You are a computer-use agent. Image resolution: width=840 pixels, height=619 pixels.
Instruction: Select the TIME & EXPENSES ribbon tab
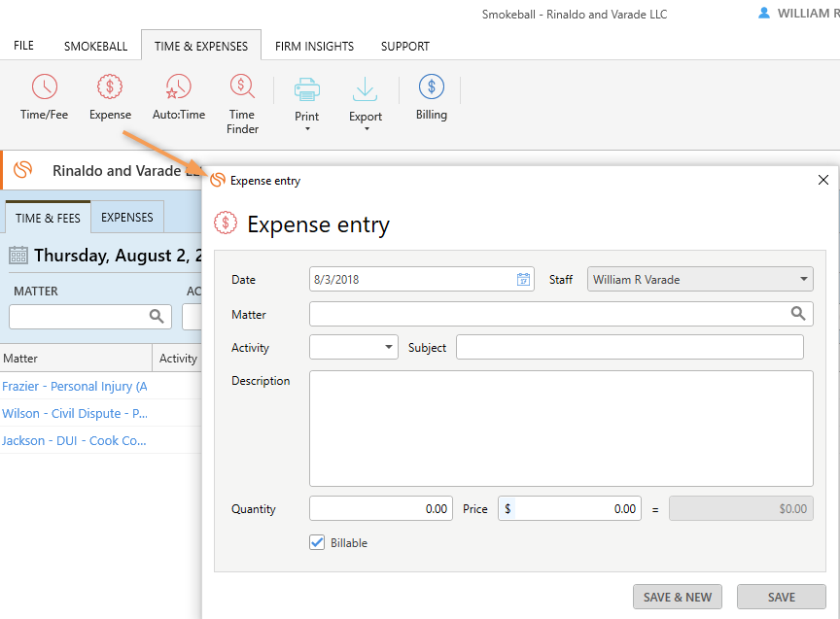201,46
